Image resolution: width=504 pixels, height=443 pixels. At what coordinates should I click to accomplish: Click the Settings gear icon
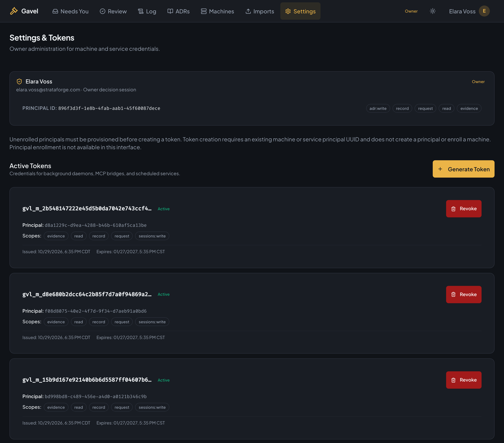click(x=288, y=11)
